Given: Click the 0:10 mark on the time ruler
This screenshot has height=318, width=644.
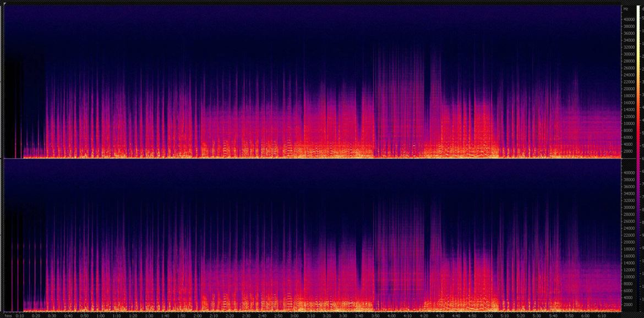Looking at the screenshot, I should coord(20,316).
